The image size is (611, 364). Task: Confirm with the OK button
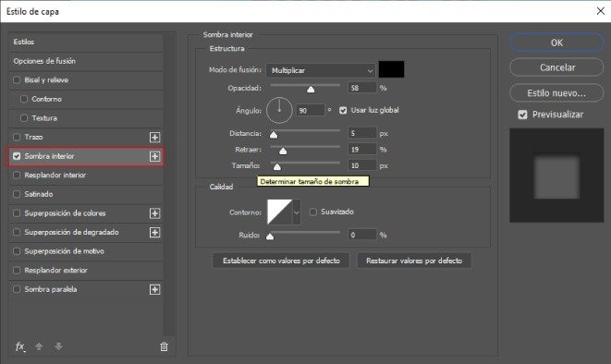[x=556, y=42]
